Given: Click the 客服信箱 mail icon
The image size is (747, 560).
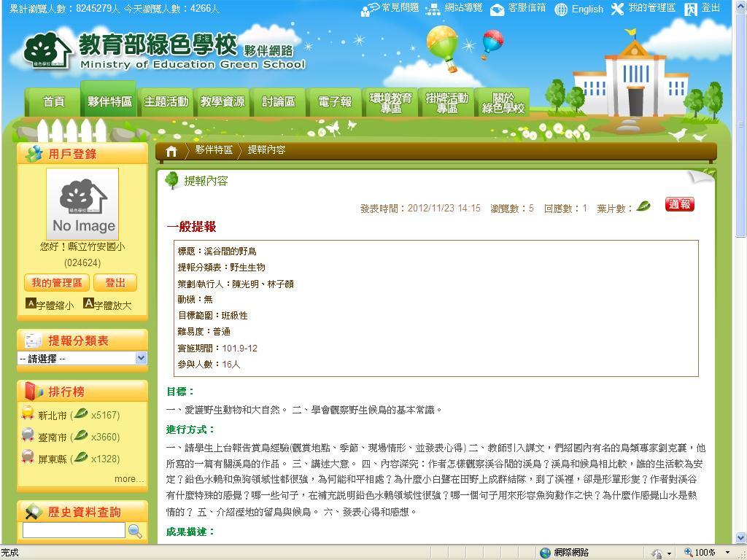Looking at the screenshot, I should [498, 9].
